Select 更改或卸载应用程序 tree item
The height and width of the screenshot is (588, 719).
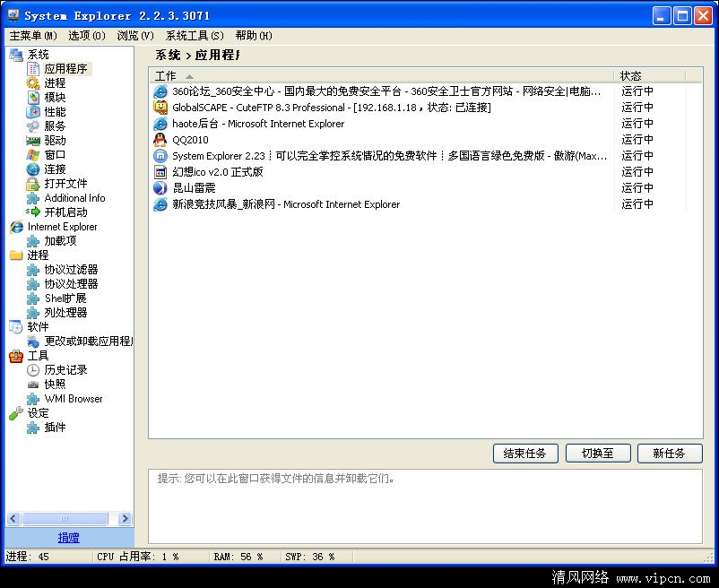pos(88,341)
